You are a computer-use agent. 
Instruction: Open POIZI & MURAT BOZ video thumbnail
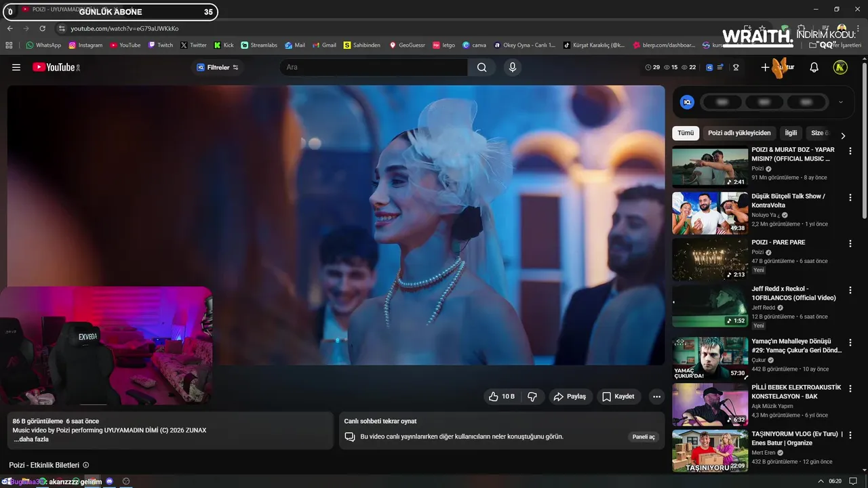click(x=710, y=167)
